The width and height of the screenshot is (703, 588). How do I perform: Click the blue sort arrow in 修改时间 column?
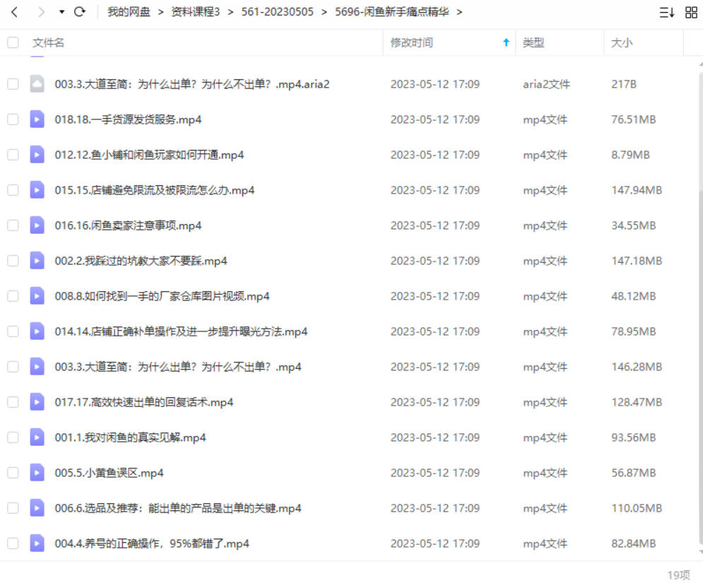coord(506,42)
